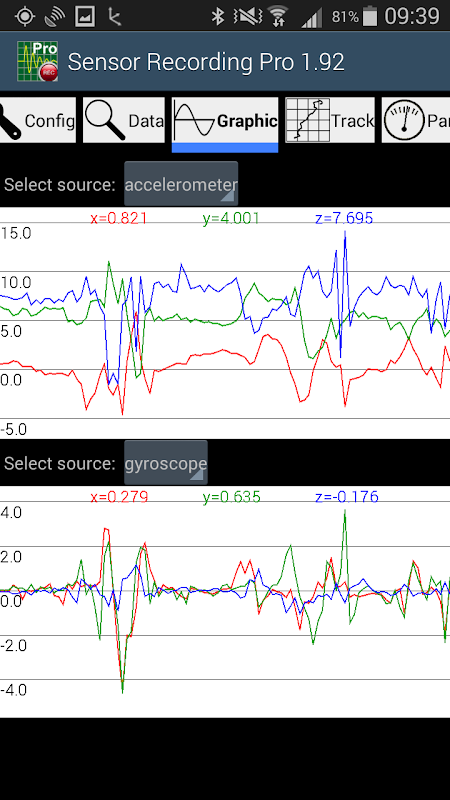The image size is (450, 800).
Task: Tap the 09:39 clock in status bar
Action: click(412, 17)
